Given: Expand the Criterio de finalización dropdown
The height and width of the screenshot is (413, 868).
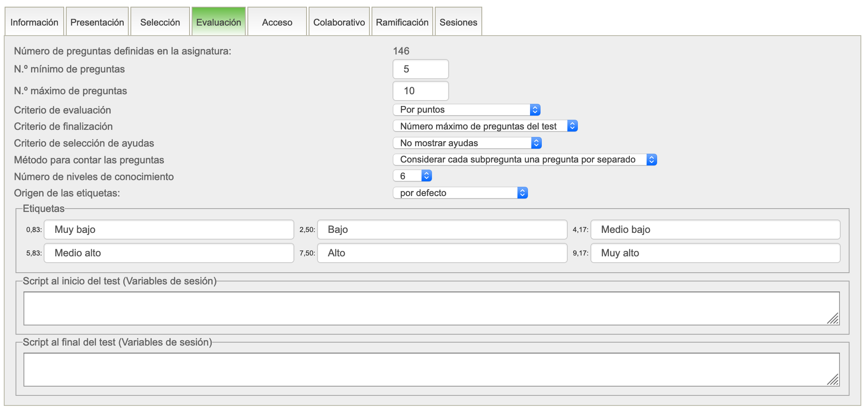Looking at the screenshot, I should pos(485,126).
